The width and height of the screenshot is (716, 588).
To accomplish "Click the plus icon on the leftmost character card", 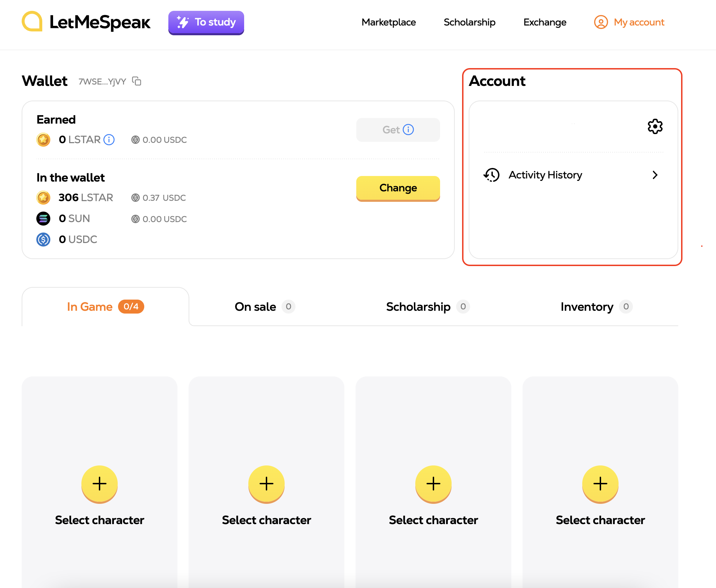I will [x=100, y=484].
